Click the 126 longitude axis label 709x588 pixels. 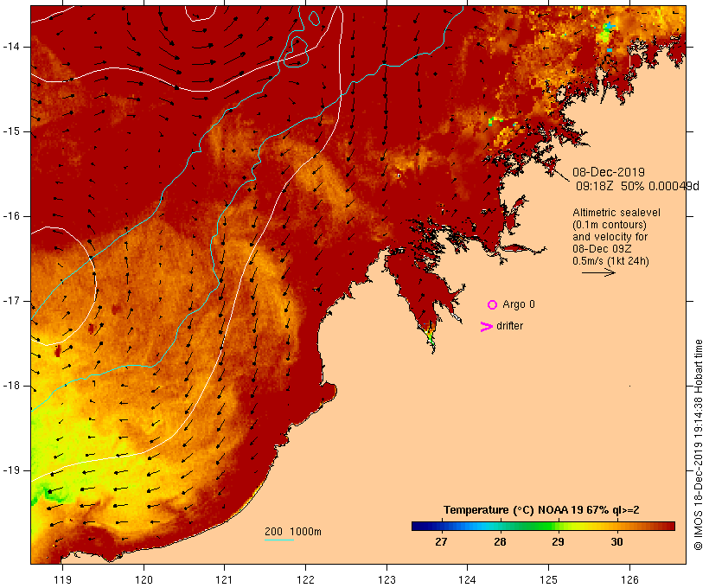coord(629,580)
